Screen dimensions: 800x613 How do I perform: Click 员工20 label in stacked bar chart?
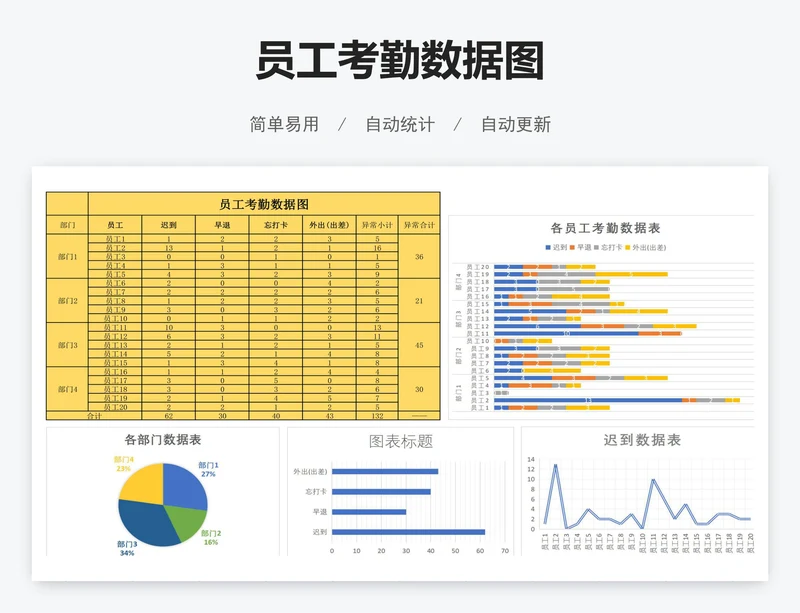pos(478,267)
